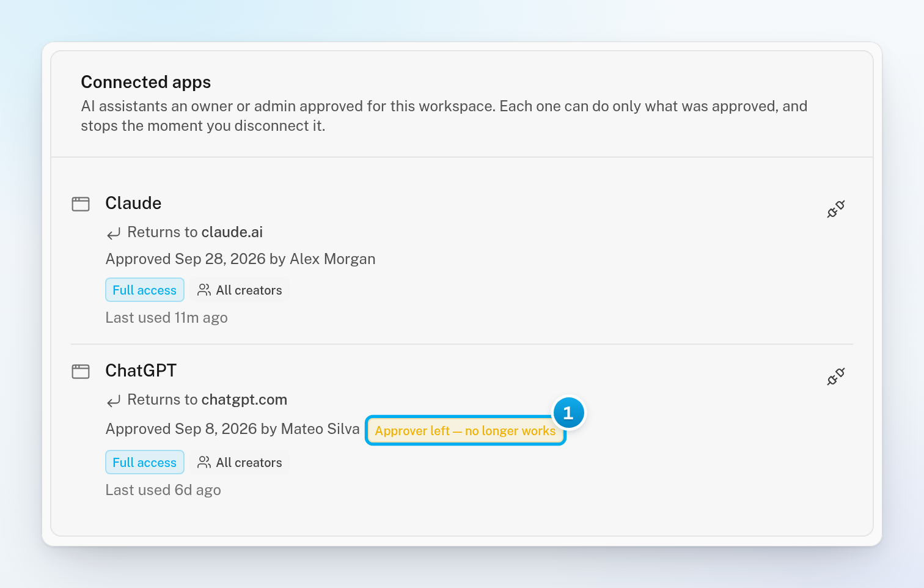Click 'Last used 6d ago' text
924x588 pixels.
point(163,490)
